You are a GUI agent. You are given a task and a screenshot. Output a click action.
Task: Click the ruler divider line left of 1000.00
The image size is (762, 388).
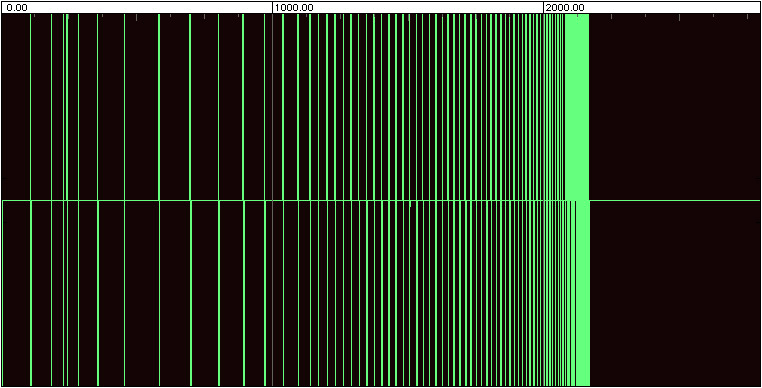272,7
